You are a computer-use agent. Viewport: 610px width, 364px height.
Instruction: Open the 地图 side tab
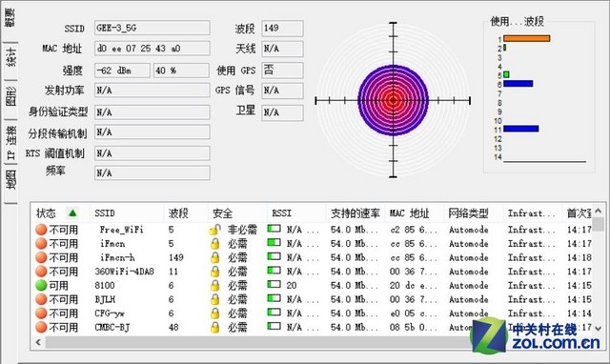click(10, 180)
